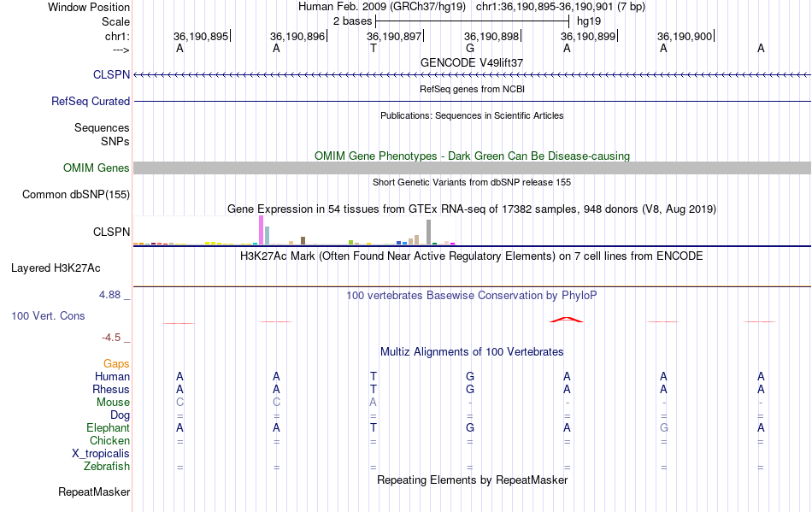Click the H3K27Ac Mark ENCODE track title
The image size is (812, 512).
[x=472, y=256]
